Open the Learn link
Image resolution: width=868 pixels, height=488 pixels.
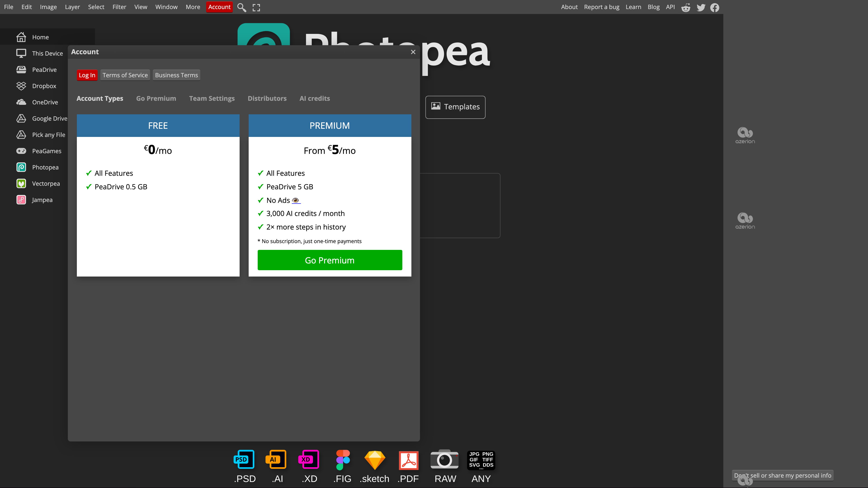[x=633, y=7]
